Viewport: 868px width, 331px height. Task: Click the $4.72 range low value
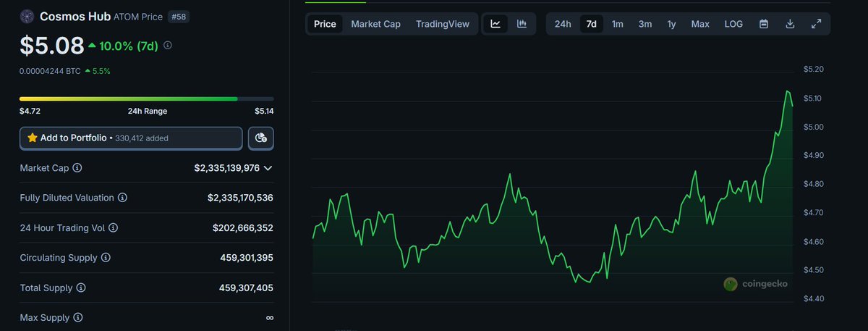30,112
